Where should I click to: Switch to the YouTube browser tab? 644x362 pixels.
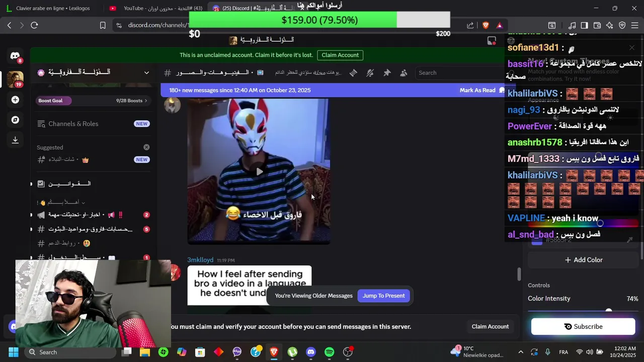156,8
